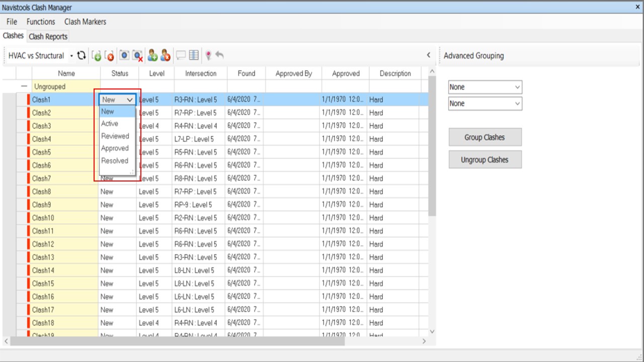
Task: Open the second None grouping dropdown
Action: (485, 104)
